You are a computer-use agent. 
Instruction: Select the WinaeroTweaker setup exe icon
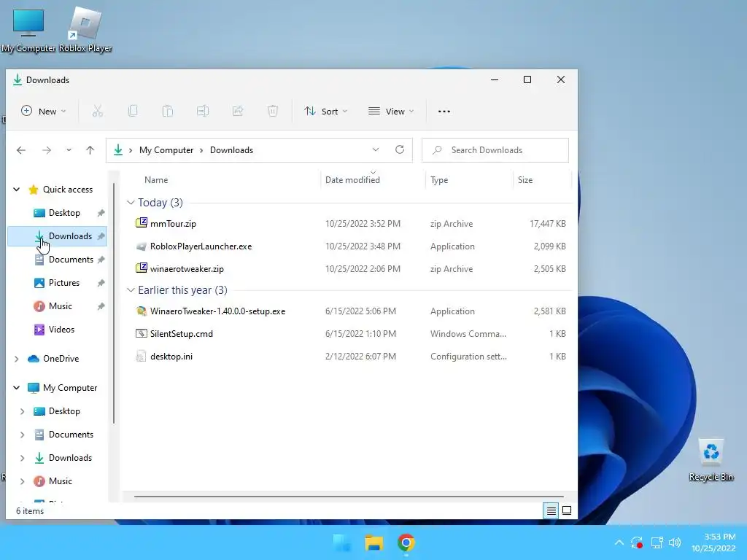141,311
